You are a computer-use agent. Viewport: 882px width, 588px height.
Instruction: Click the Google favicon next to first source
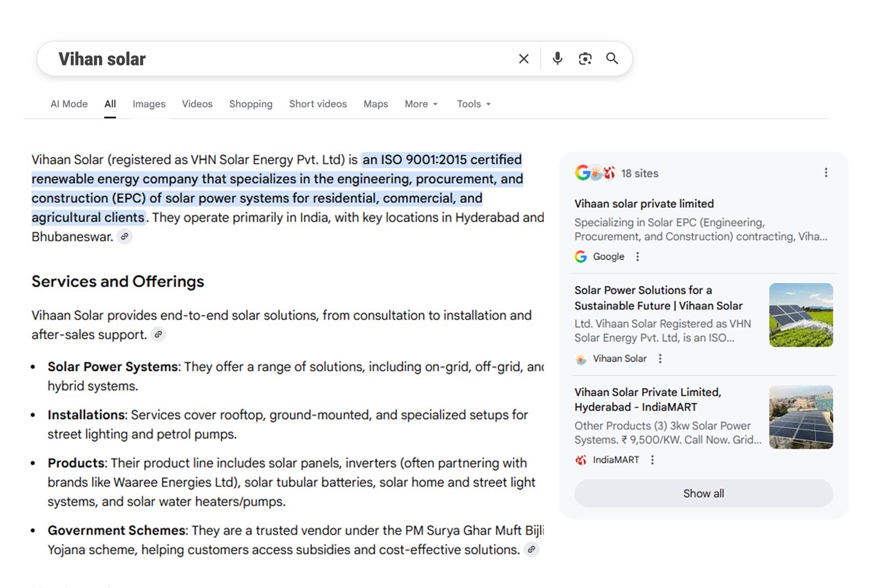[580, 256]
